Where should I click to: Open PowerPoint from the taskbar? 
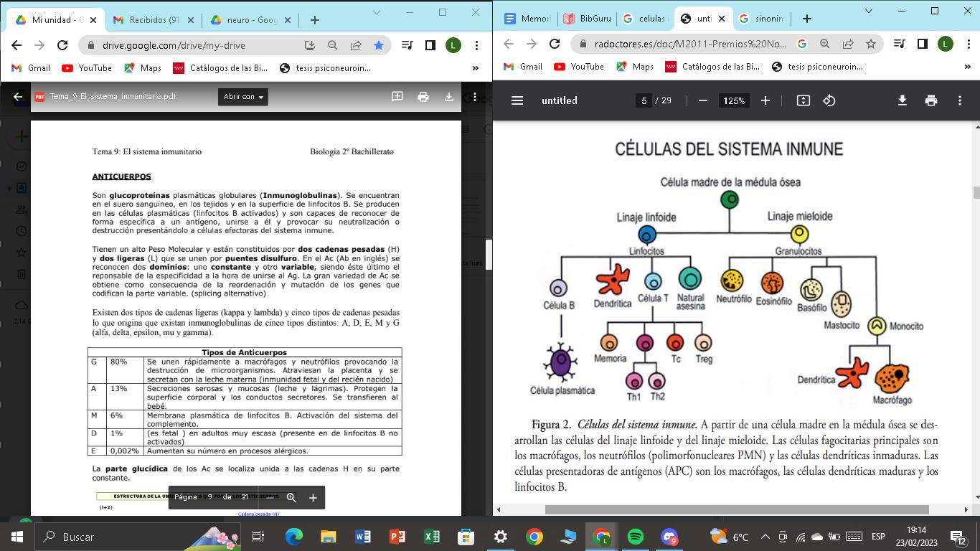click(397, 537)
